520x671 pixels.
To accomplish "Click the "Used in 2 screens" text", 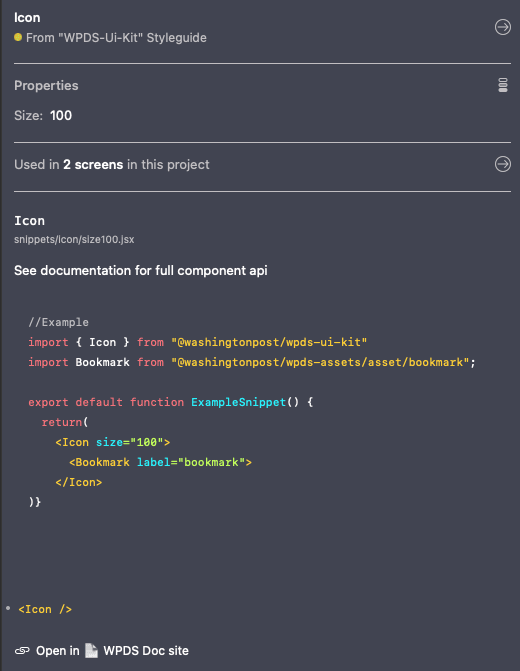I will tap(112, 164).
